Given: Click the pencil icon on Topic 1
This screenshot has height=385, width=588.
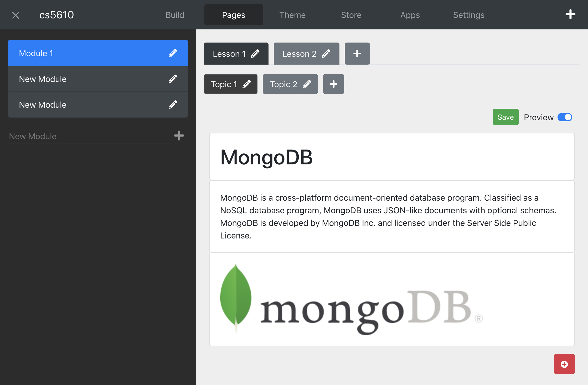Looking at the screenshot, I should click(246, 84).
